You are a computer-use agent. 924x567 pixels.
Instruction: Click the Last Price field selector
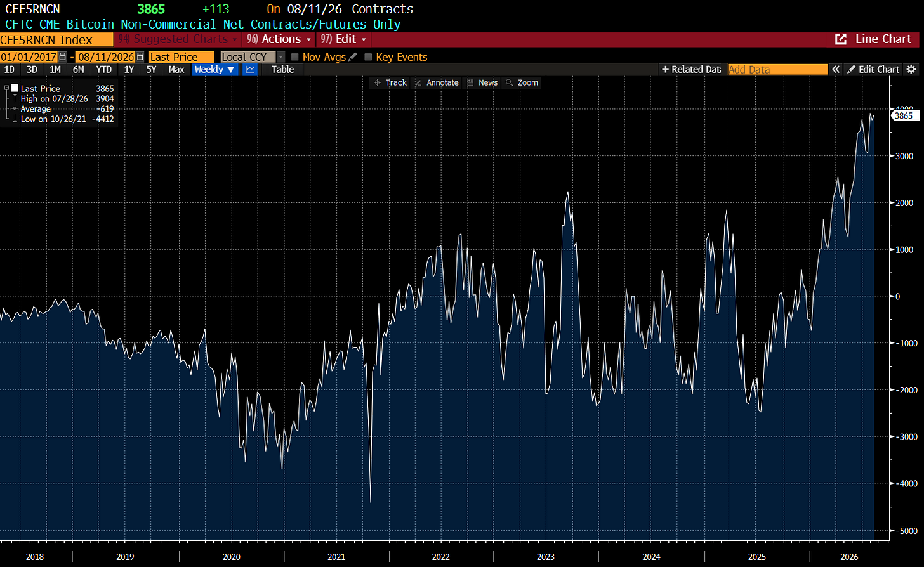pyautogui.click(x=181, y=57)
